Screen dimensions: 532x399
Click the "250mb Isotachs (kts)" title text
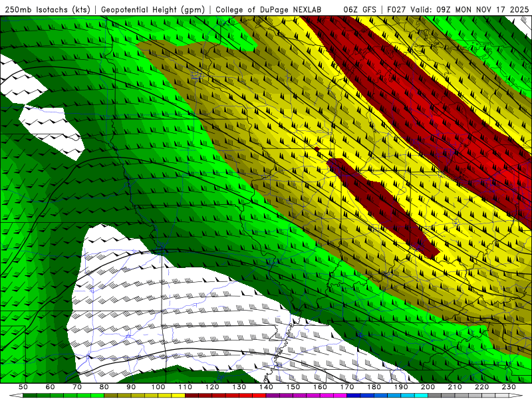47,9
